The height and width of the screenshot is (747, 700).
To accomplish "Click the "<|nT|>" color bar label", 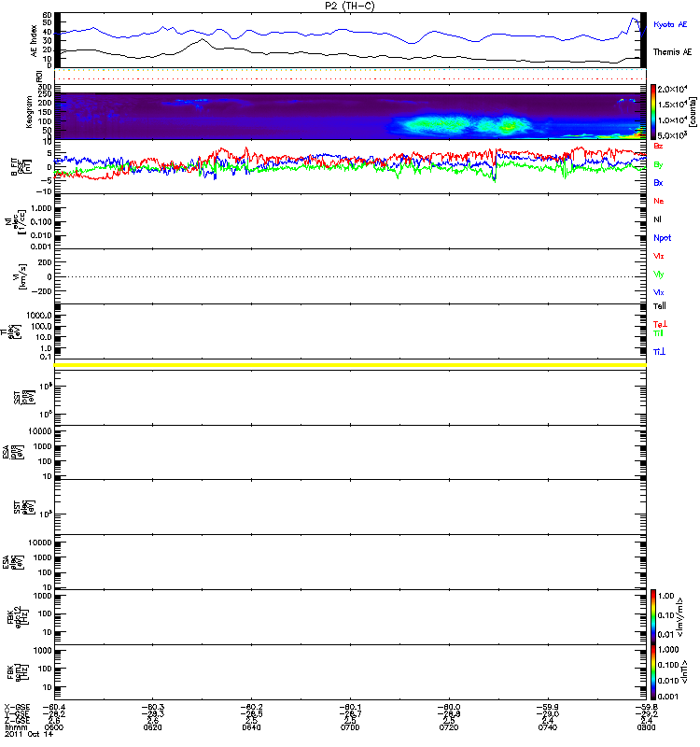I will (x=685, y=671).
